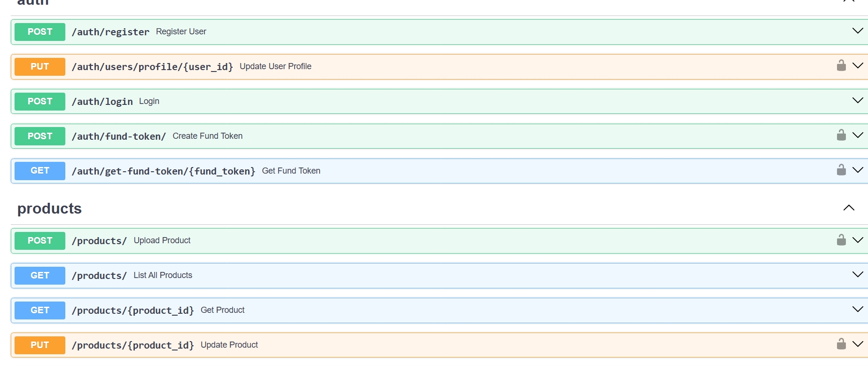This screenshot has width=868, height=366.
Task: Click the GET badge for Get Product
Action: tap(40, 310)
